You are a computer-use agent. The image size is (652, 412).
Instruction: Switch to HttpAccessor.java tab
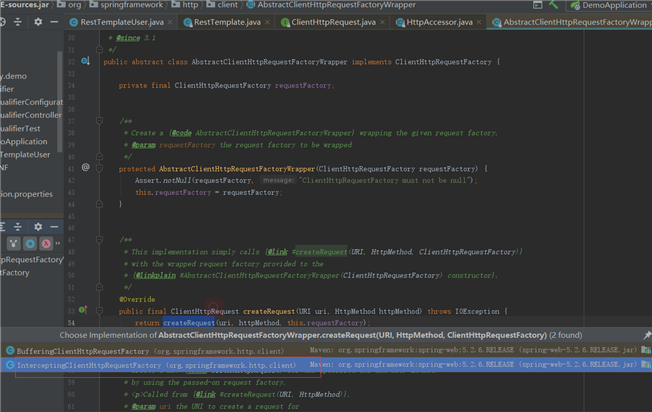[x=439, y=22]
